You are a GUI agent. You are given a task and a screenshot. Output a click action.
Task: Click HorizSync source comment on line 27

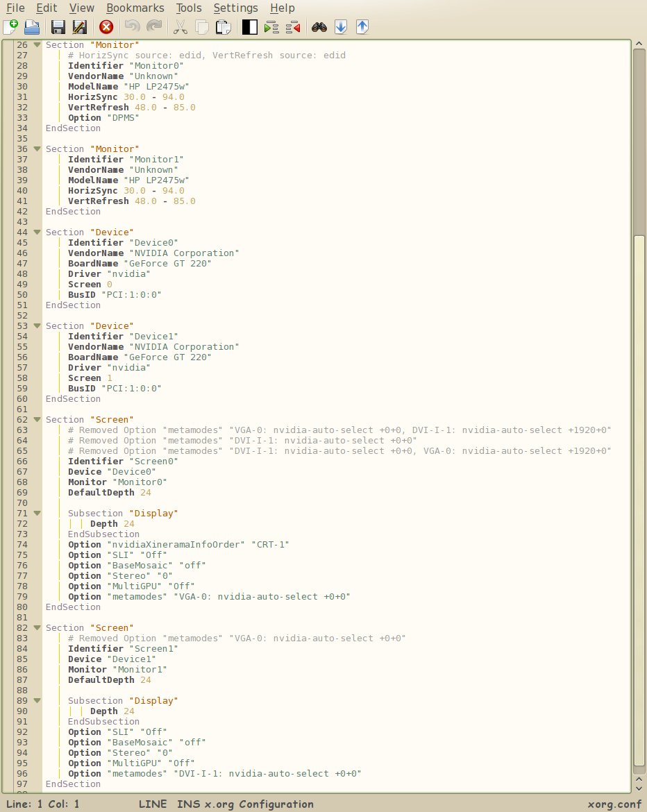coord(207,56)
